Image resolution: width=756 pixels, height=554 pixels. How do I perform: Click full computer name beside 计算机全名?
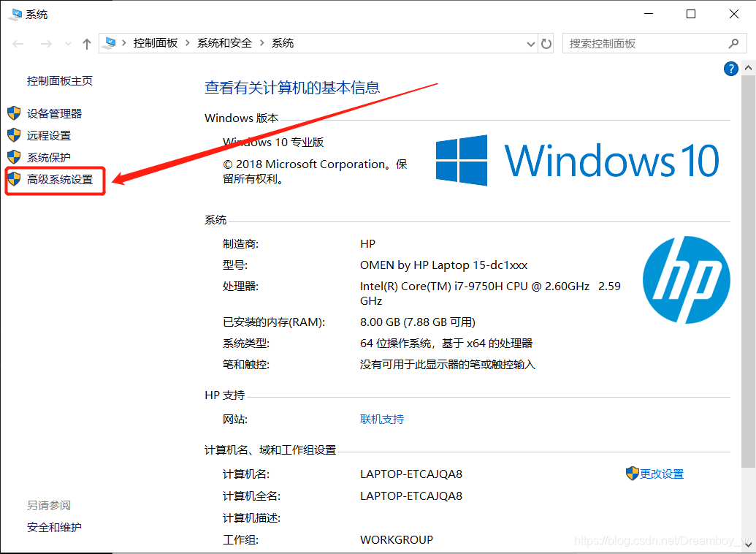point(411,496)
